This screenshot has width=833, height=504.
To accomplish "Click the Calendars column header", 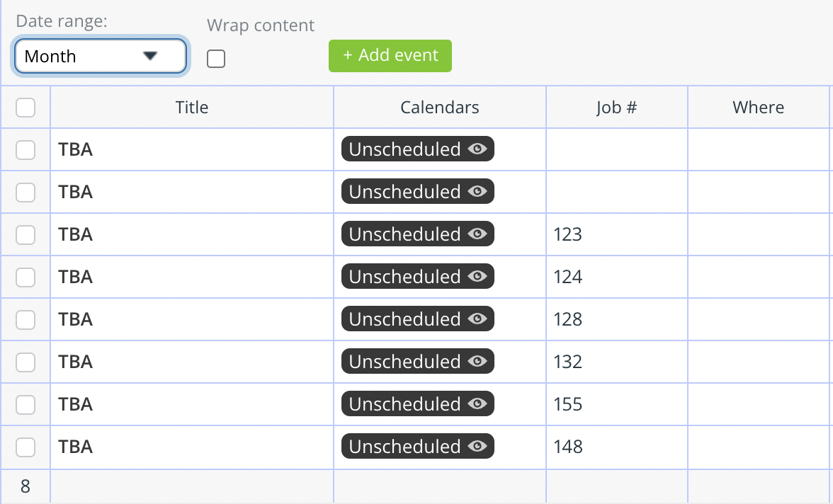I will pos(440,108).
